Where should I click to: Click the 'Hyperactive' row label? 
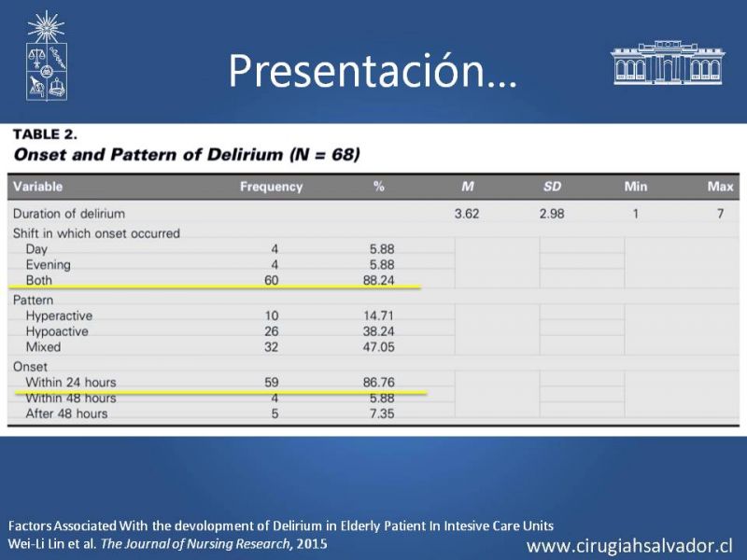(59, 316)
